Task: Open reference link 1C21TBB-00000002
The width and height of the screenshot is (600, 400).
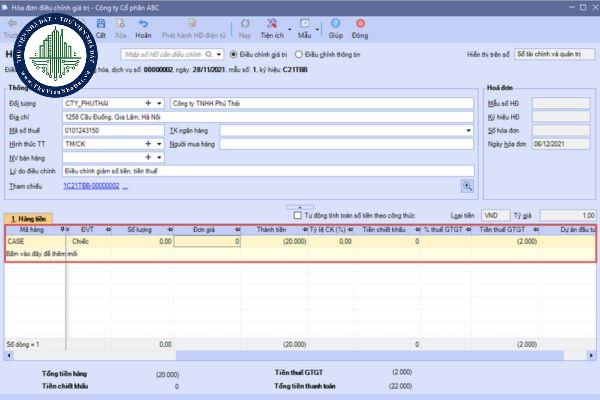Action: pyautogui.click(x=92, y=186)
